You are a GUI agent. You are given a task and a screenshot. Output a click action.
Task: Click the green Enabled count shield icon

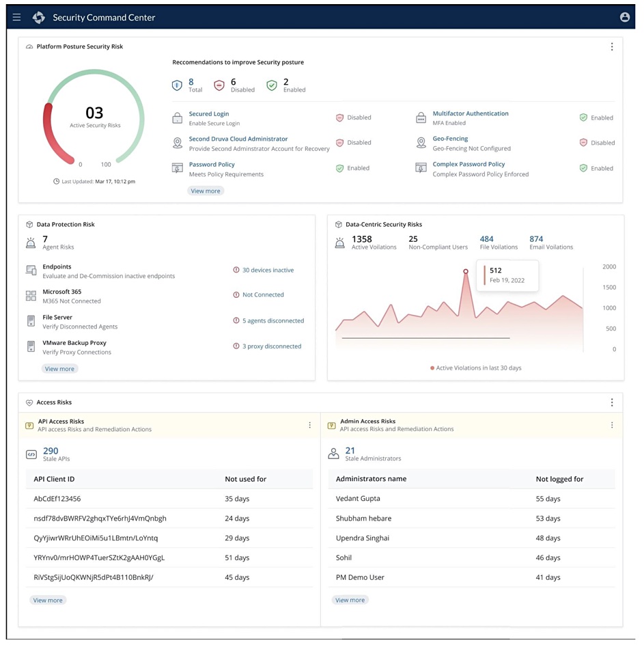pyautogui.click(x=272, y=85)
